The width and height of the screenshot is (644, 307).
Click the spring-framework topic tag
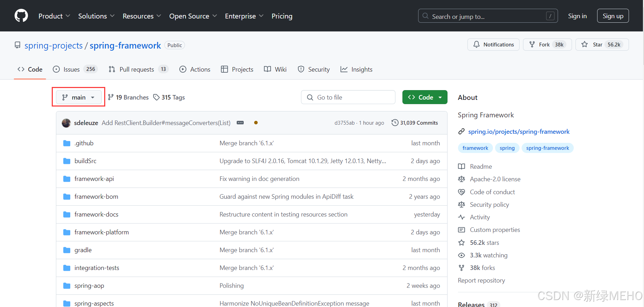[548, 148]
